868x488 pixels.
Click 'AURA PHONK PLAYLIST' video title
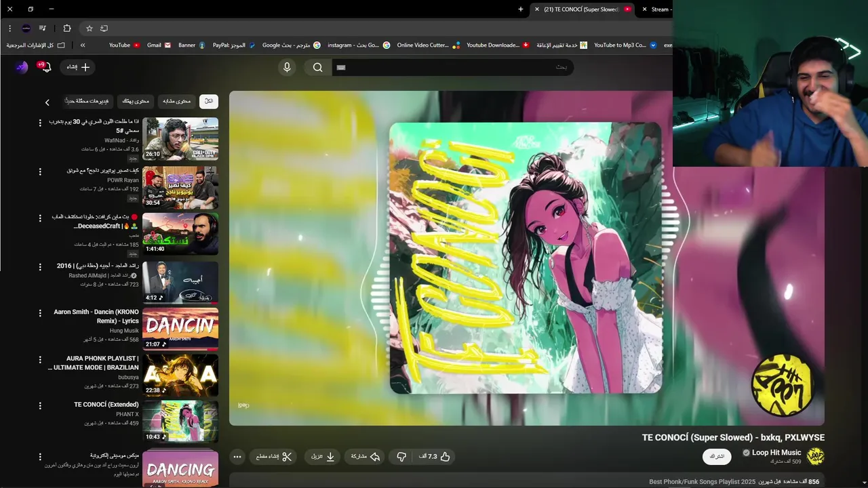click(x=94, y=363)
